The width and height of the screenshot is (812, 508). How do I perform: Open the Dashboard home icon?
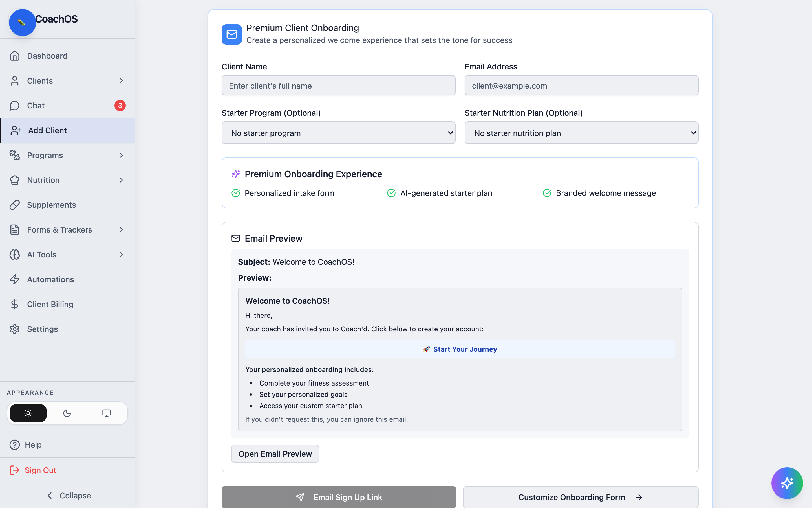pos(14,56)
